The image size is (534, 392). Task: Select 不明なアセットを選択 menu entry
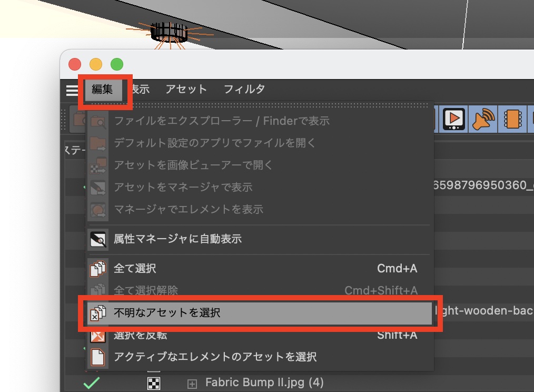pos(167,313)
